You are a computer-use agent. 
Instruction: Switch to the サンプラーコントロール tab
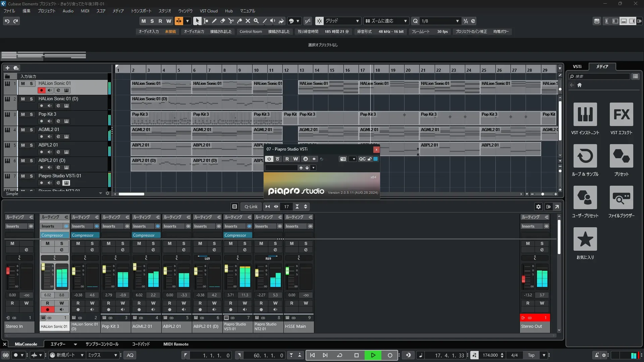(102, 344)
